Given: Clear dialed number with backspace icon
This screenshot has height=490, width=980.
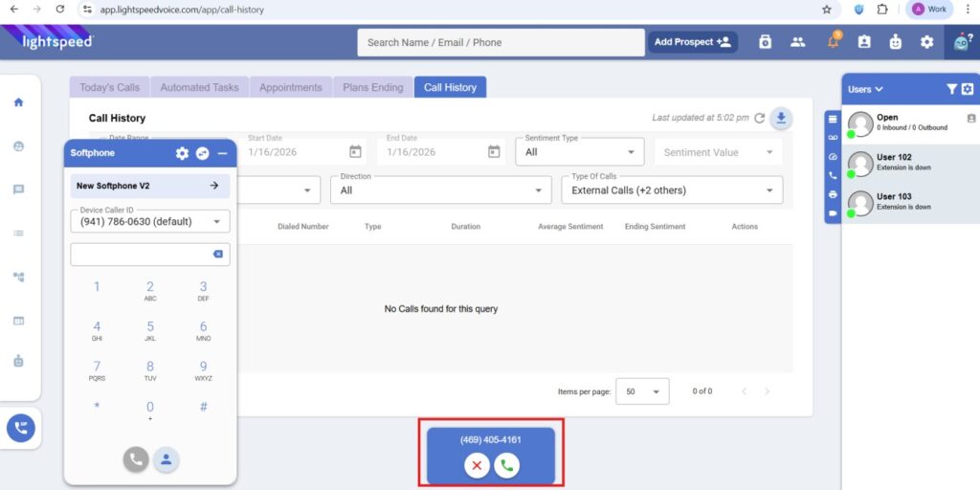Looking at the screenshot, I should click(x=217, y=254).
